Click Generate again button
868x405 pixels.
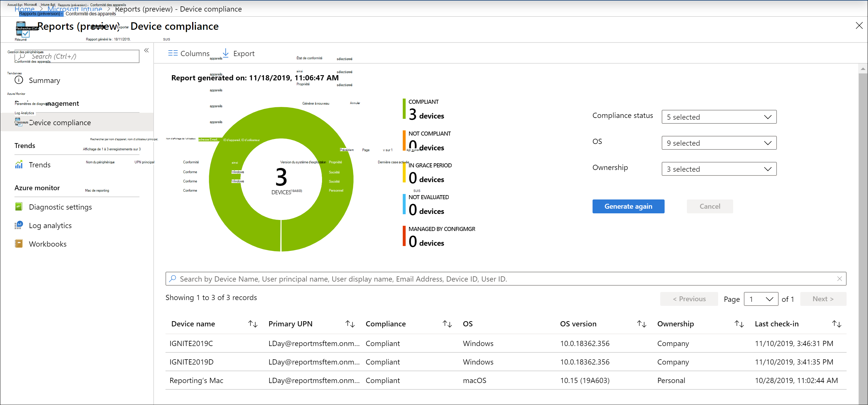tap(628, 206)
